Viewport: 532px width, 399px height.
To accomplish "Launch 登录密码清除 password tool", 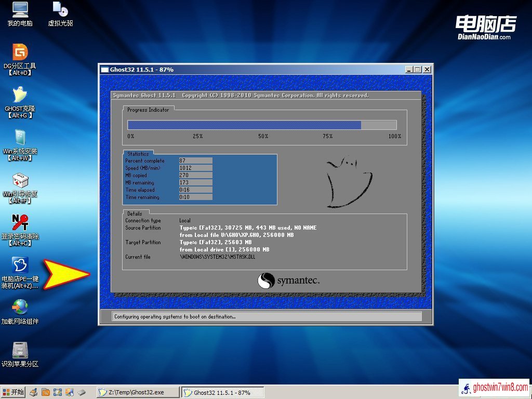I will point(20,223).
